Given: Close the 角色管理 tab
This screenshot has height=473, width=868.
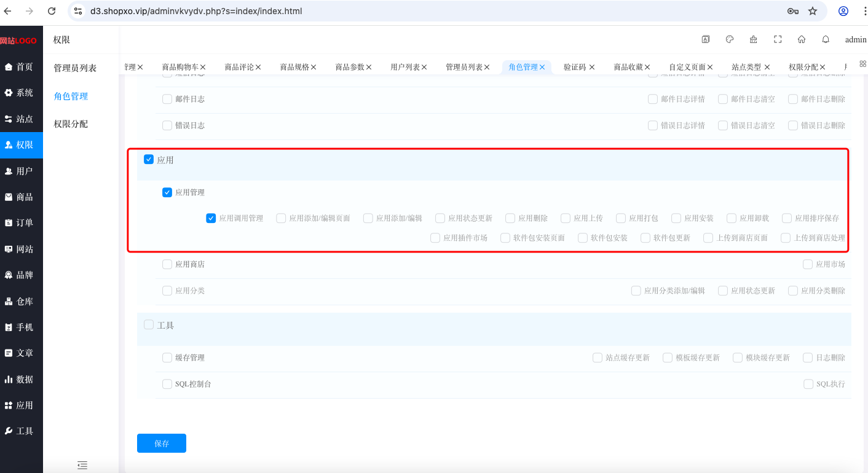Looking at the screenshot, I should 542,67.
